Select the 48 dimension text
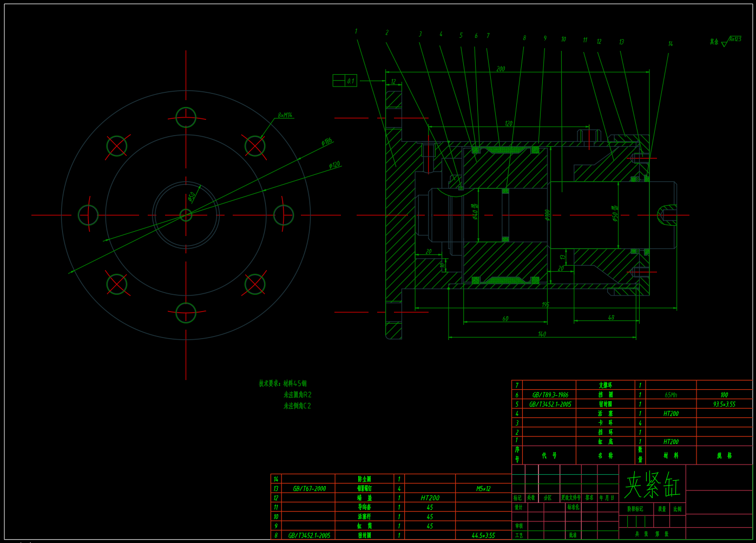756x543 pixels. (611, 318)
